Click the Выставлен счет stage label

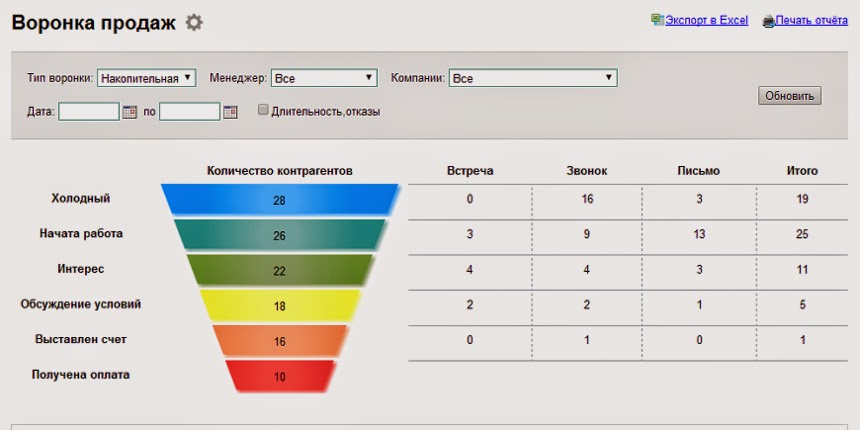(x=81, y=340)
